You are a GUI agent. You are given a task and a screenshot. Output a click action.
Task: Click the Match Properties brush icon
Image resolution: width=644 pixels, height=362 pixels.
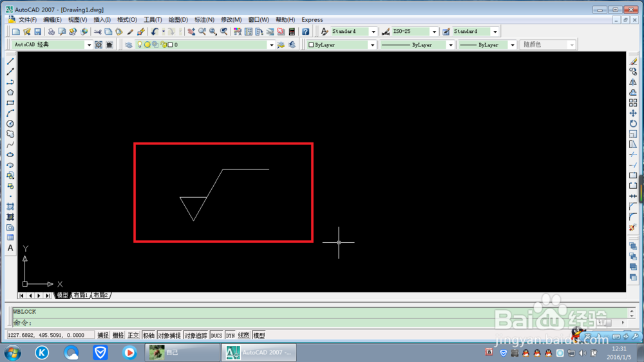coord(130,32)
